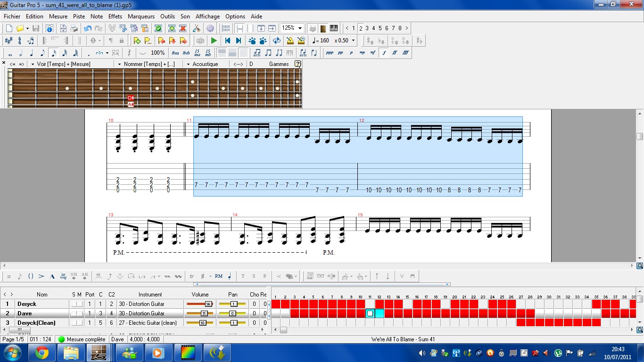This screenshot has width=644, height=362.
Task: Toggle loop playback blue arrows icon
Action: 277,41
